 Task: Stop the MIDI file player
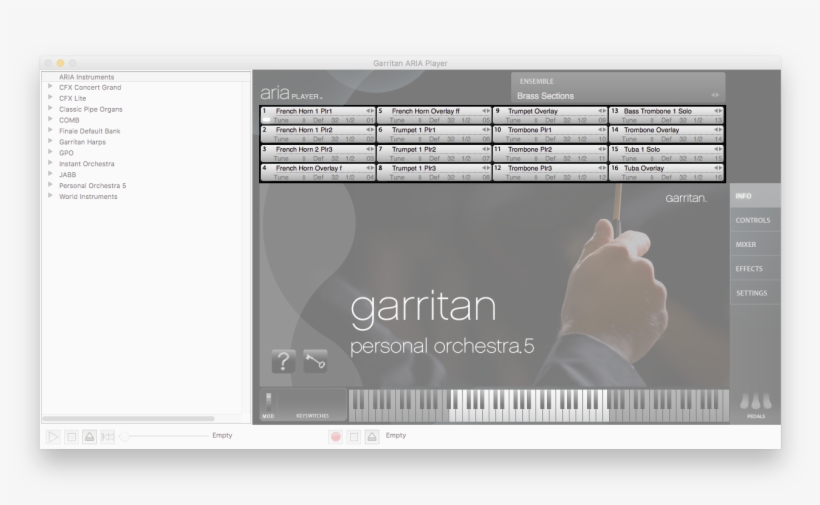click(72, 437)
